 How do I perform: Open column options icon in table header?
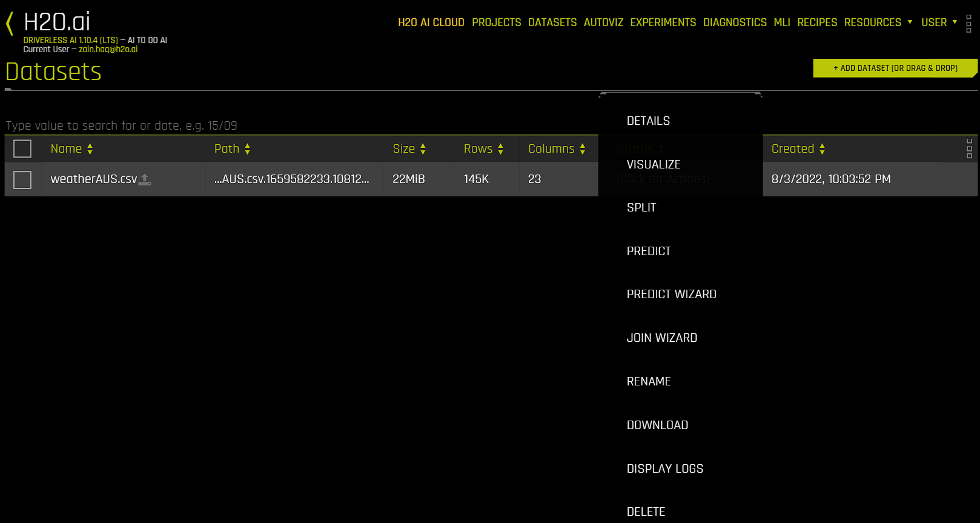(x=969, y=148)
